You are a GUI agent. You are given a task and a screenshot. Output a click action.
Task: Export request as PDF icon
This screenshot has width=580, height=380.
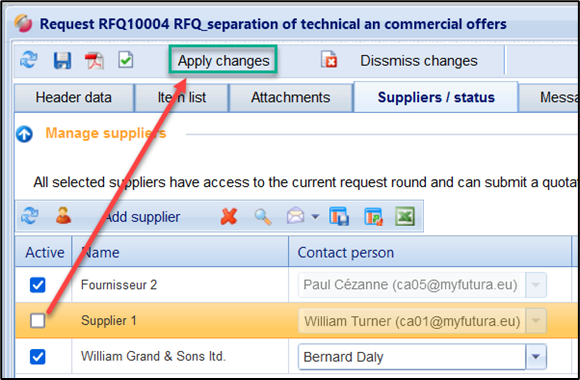(94, 61)
